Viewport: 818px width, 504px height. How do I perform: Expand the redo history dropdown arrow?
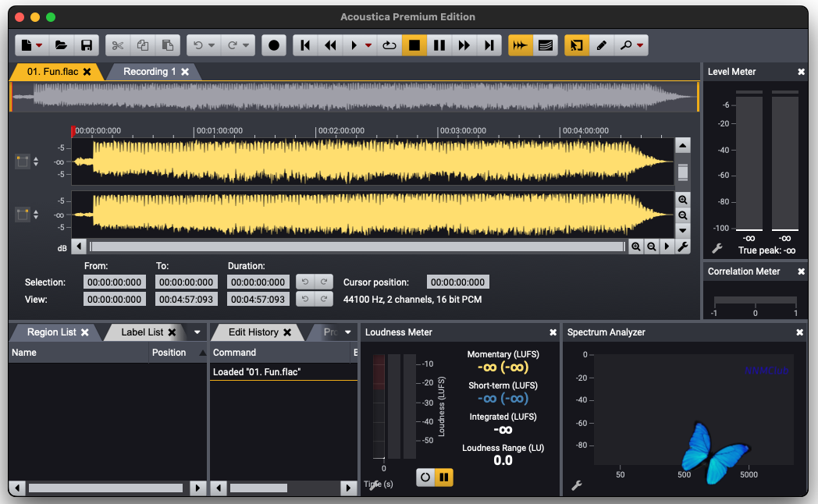(246, 45)
